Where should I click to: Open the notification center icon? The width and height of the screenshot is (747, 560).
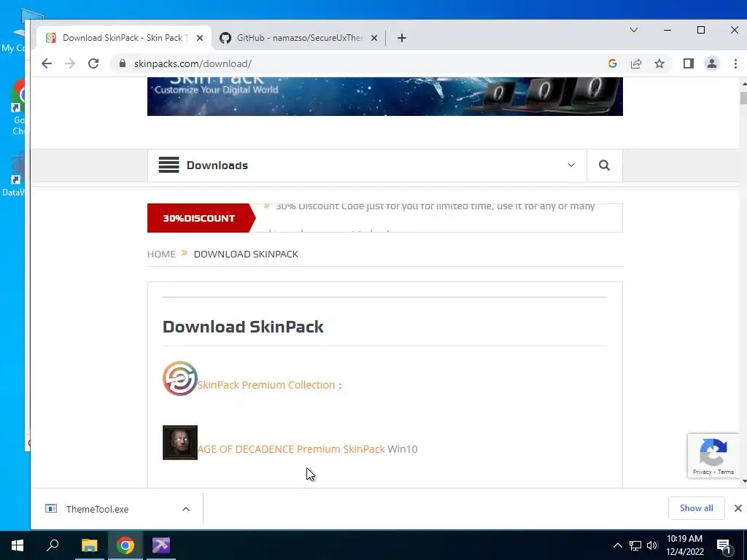(724, 547)
